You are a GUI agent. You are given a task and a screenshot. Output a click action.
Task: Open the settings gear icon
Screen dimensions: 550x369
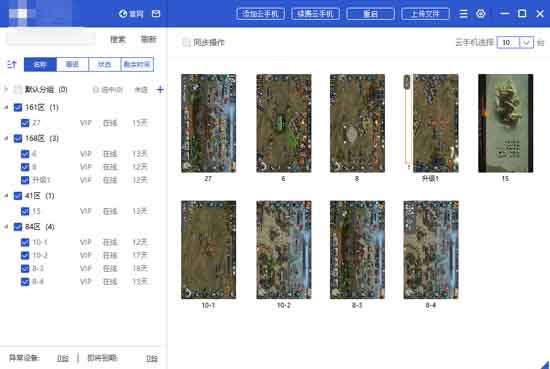pyautogui.click(x=481, y=14)
